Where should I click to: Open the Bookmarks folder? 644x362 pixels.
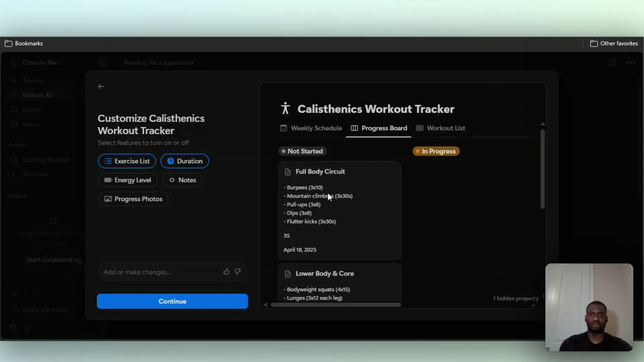[x=24, y=44]
